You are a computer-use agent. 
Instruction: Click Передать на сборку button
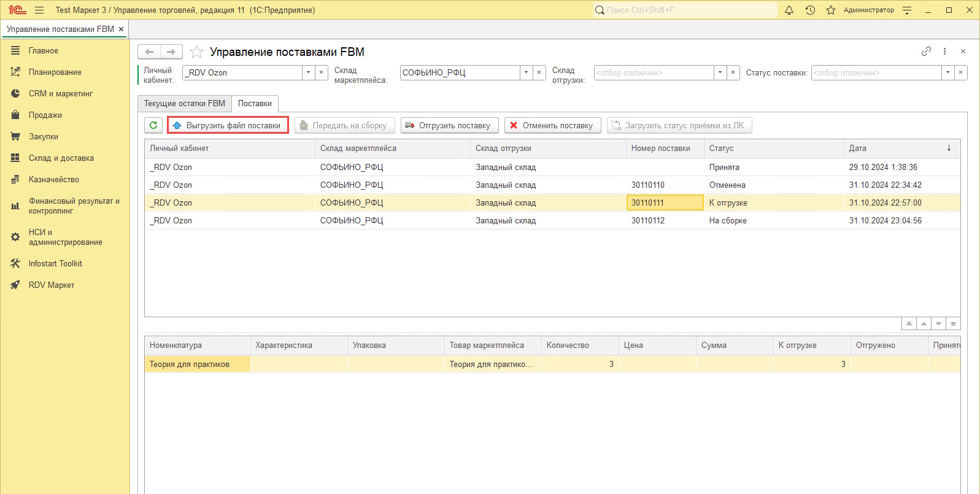coord(344,125)
